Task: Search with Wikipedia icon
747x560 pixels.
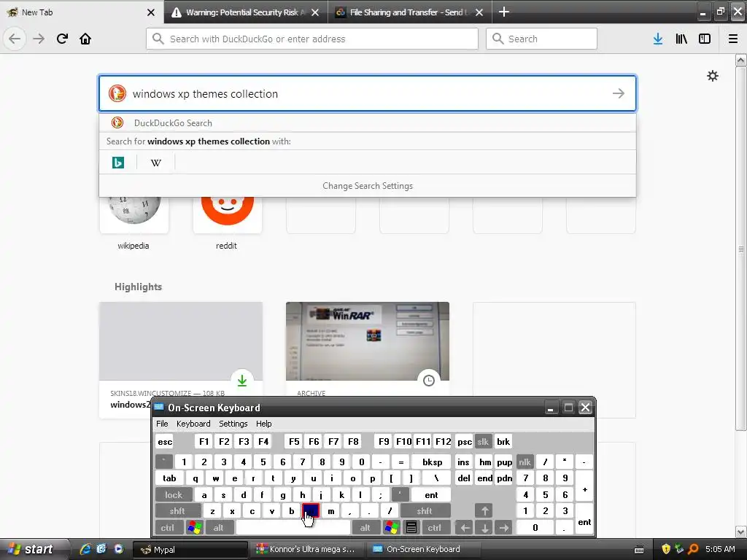Action: tap(156, 163)
